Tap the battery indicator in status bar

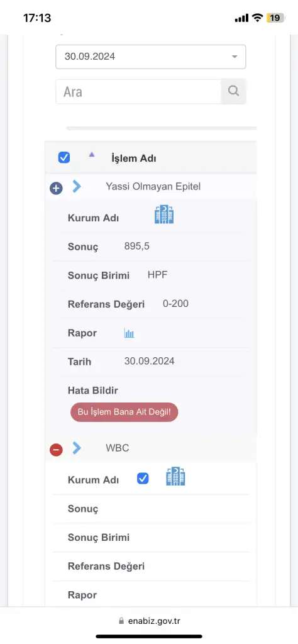click(x=275, y=18)
